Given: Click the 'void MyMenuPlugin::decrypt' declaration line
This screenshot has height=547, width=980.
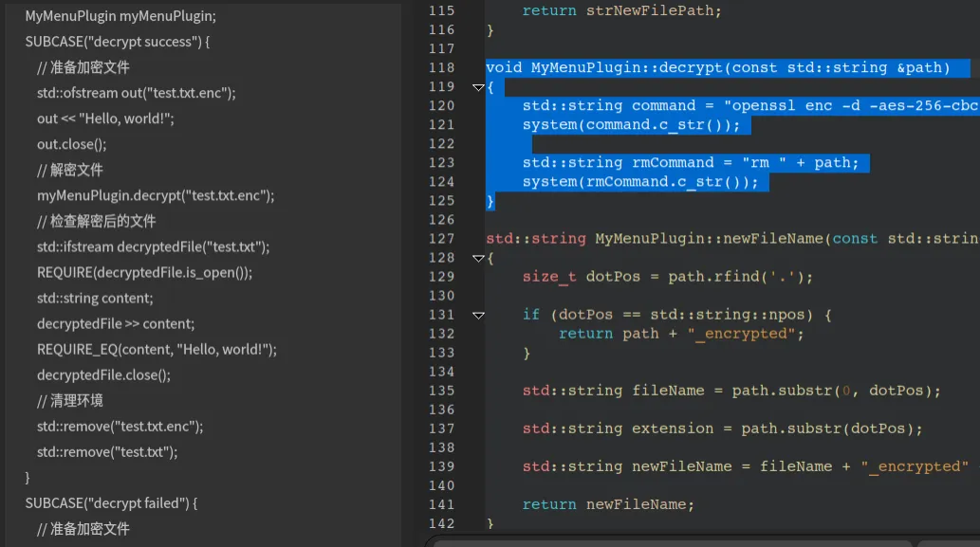Looking at the screenshot, I should (717, 67).
